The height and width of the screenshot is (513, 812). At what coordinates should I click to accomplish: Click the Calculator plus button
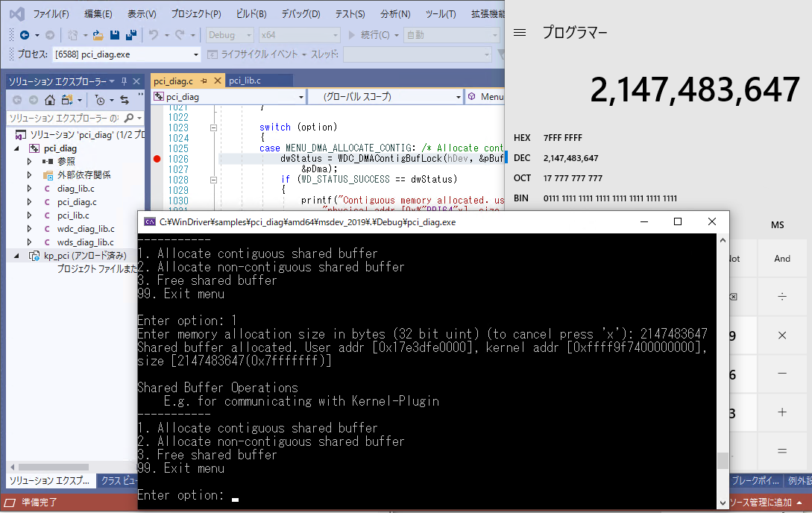(782, 412)
